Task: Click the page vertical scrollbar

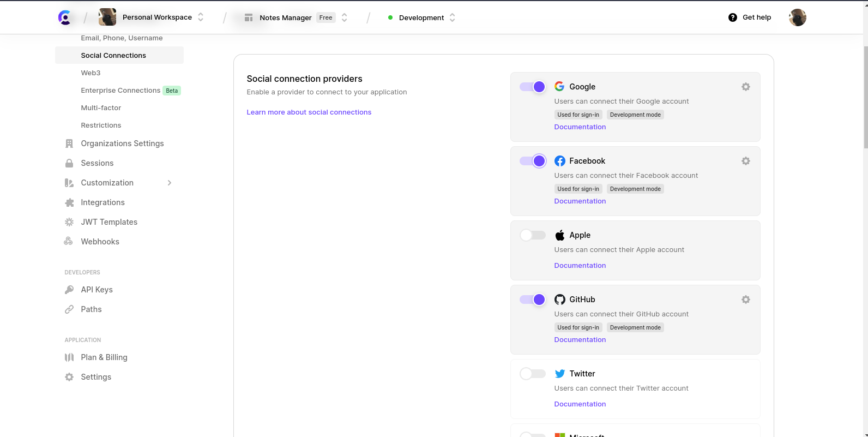Action: pyautogui.click(x=866, y=97)
